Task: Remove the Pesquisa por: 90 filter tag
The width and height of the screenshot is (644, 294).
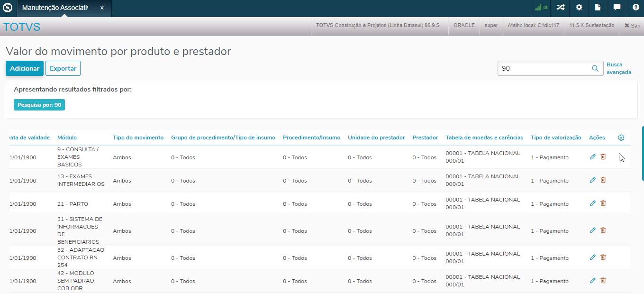Action: tap(39, 105)
